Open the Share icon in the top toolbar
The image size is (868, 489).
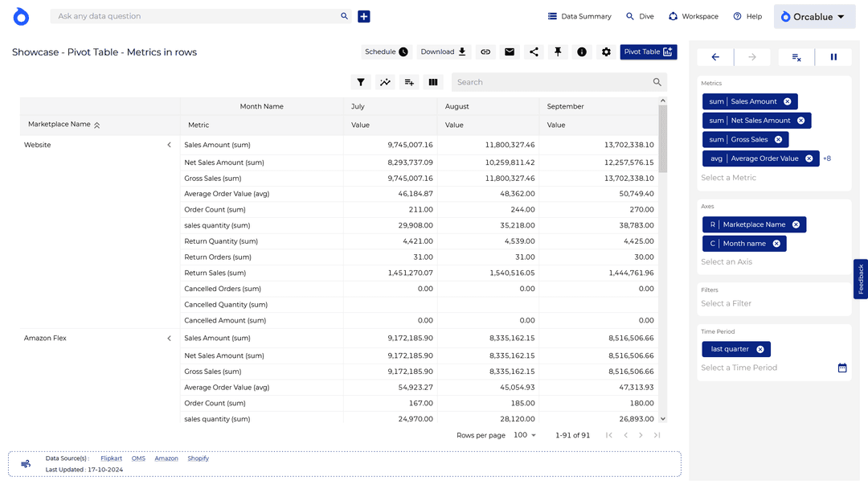tap(533, 51)
